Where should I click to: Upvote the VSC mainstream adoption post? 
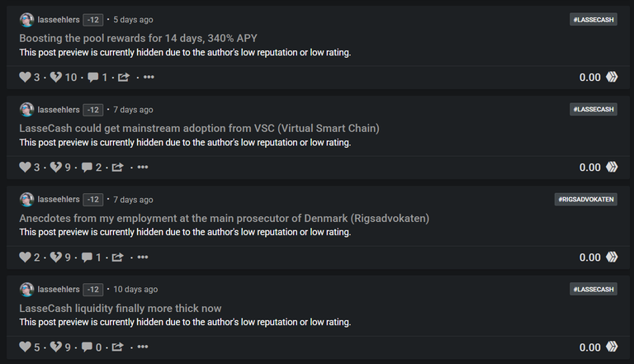[25, 167]
